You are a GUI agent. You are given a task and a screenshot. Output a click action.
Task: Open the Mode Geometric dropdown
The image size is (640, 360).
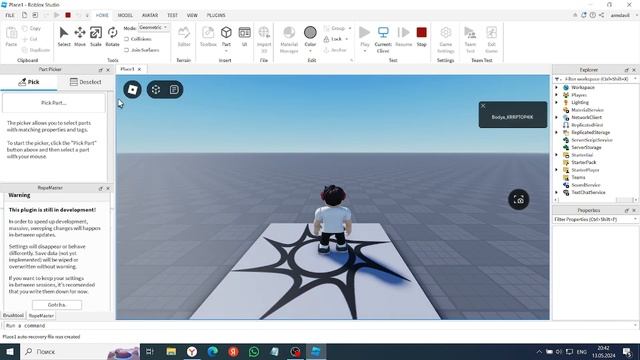(153, 27)
